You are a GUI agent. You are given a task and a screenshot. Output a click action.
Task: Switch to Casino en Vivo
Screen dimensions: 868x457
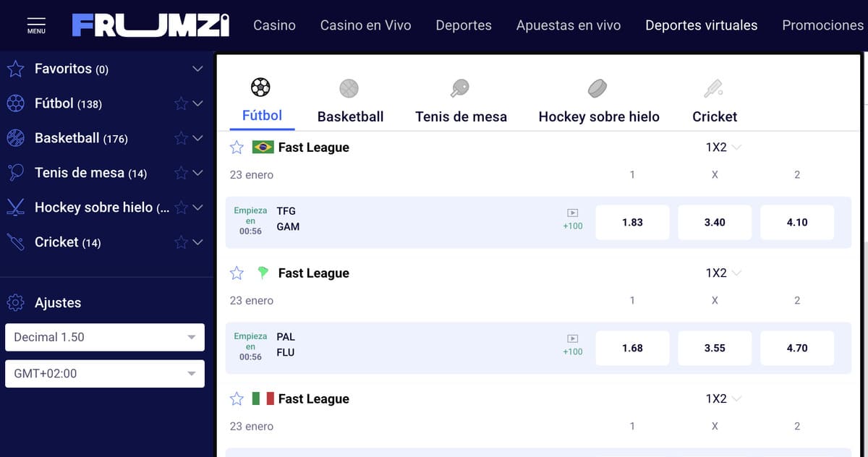coord(365,25)
